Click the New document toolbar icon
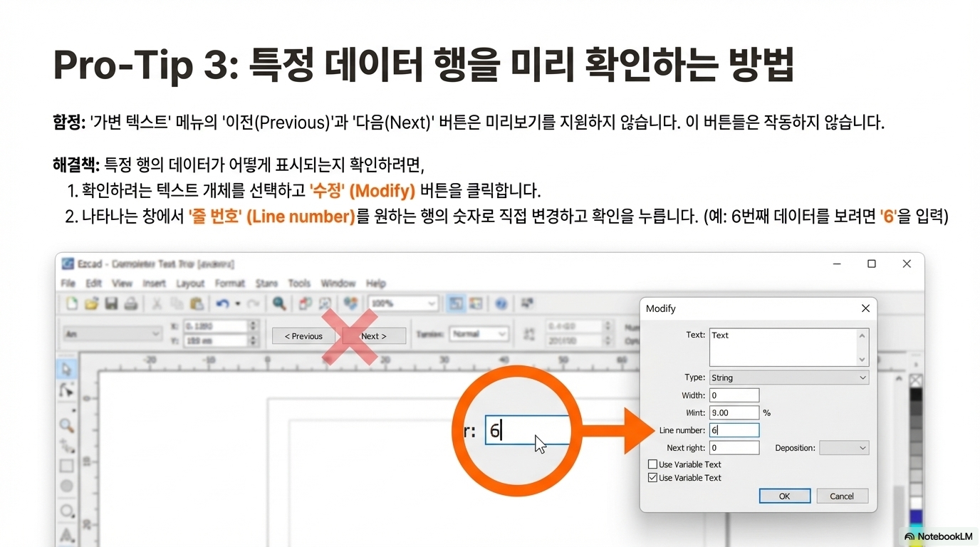Image resolution: width=980 pixels, height=547 pixels. tap(71, 303)
